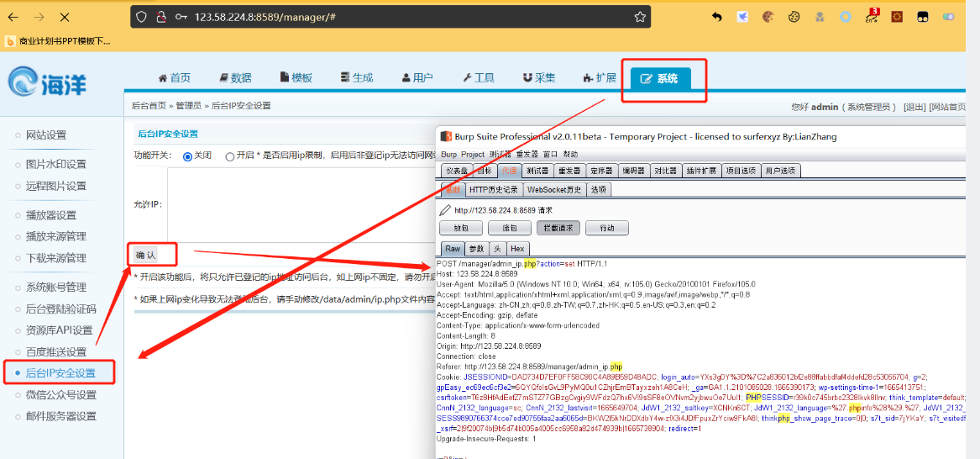Click the extension icon with red 3 badge
The width and height of the screenshot is (980, 459).
click(x=871, y=16)
